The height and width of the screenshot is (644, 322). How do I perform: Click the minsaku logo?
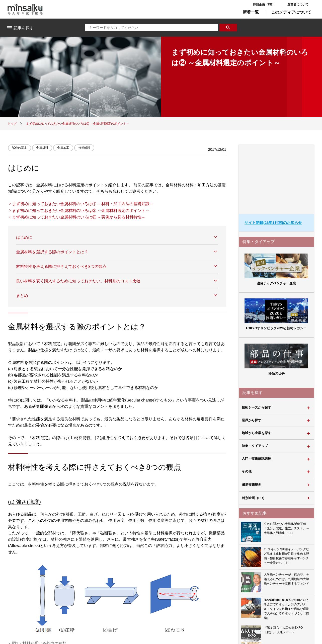[x=25, y=9]
